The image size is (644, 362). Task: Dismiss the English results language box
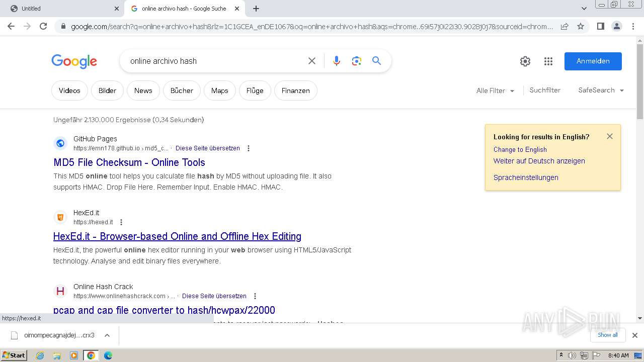[x=610, y=136]
